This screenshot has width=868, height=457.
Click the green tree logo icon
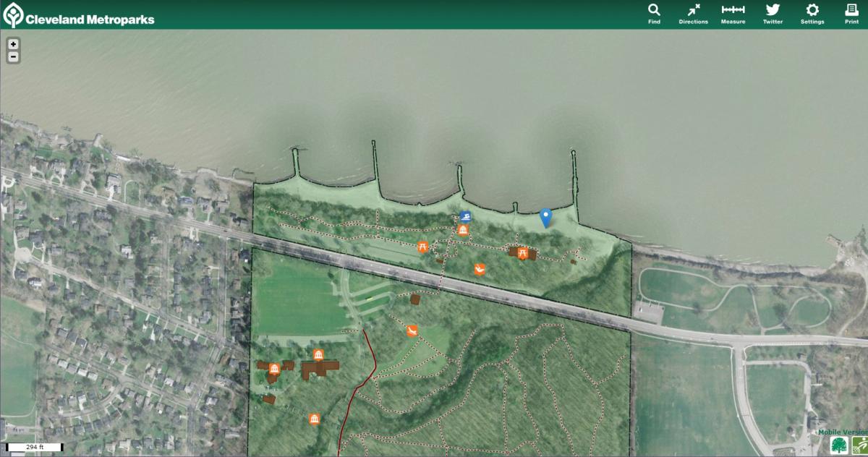(839, 445)
